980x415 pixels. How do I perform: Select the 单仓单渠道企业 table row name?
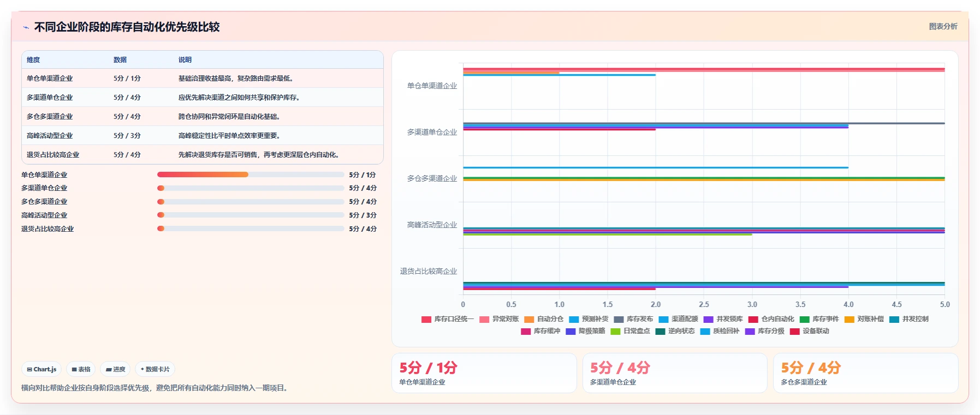(50, 79)
